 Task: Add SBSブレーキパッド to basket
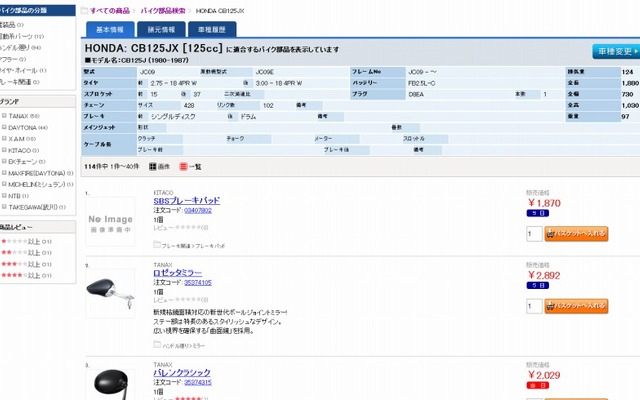click(x=576, y=234)
